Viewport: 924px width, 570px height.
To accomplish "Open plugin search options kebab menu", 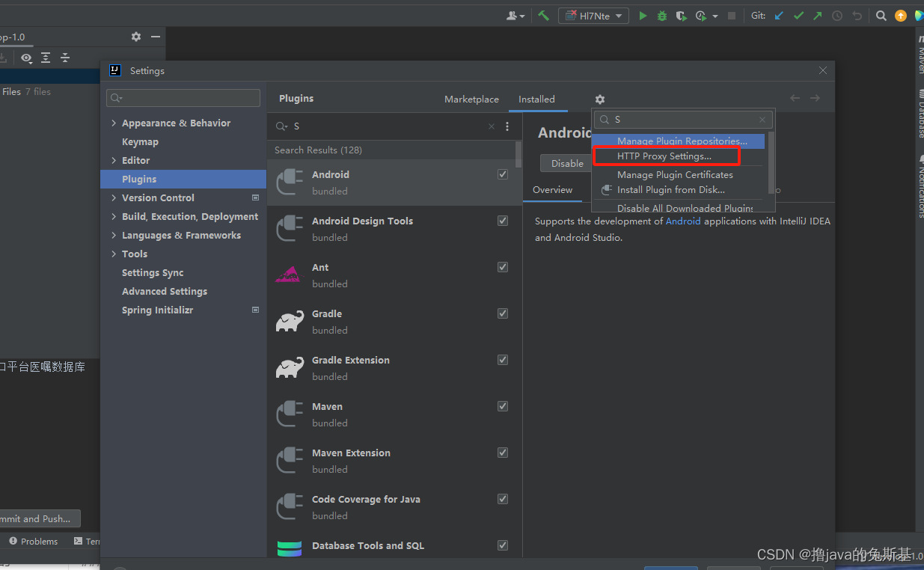I will click(507, 126).
